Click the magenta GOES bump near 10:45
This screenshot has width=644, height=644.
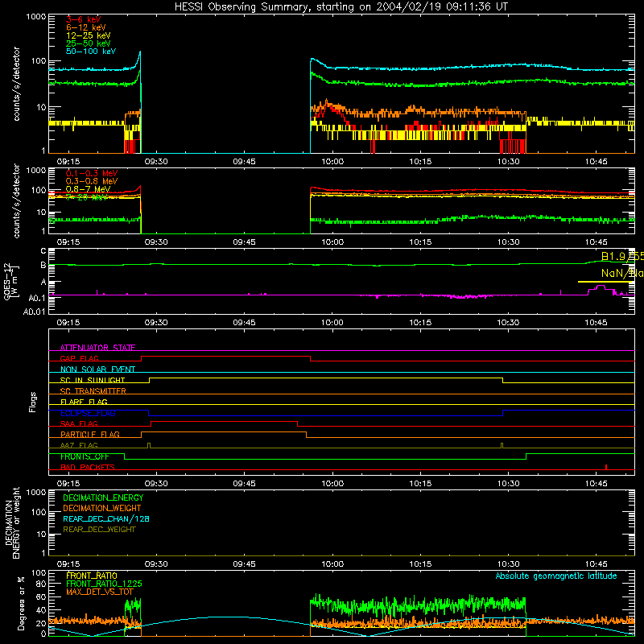coord(600,288)
